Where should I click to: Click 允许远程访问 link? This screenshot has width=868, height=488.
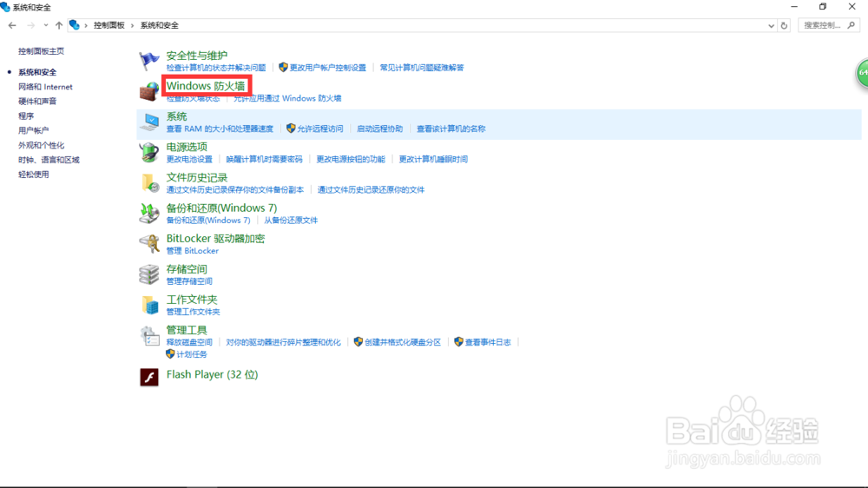(x=320, y=129)
